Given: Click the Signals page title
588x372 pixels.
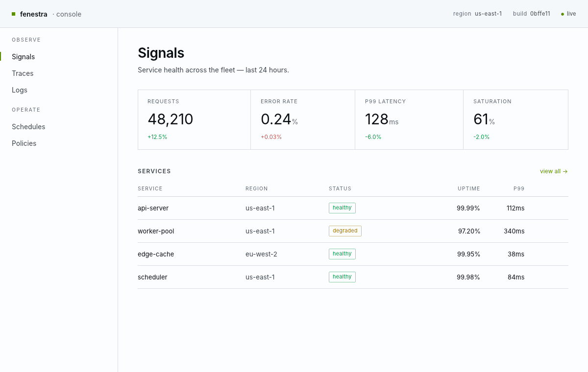Looking at the screenshot, I should pyautogui.click(x=161, y=53).
